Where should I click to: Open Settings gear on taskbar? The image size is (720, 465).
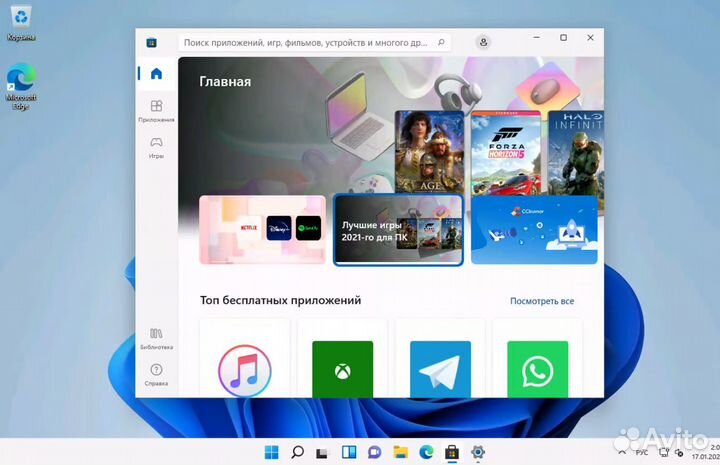(x=478, y=452)
